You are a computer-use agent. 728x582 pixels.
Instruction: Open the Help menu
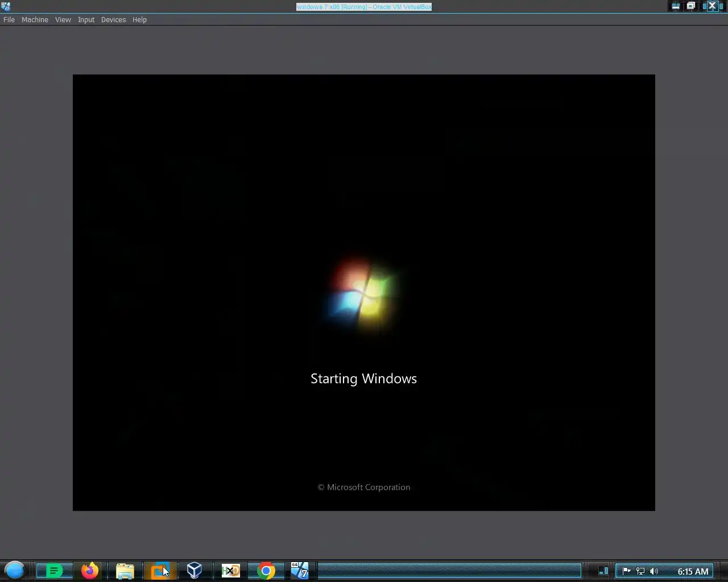(x=139, y=19)
